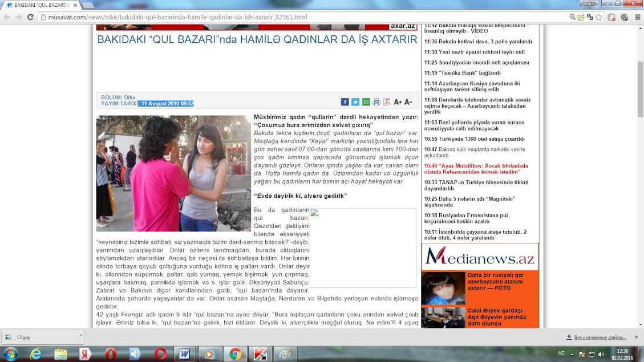Decrease article font size with A-

(408, 102)
